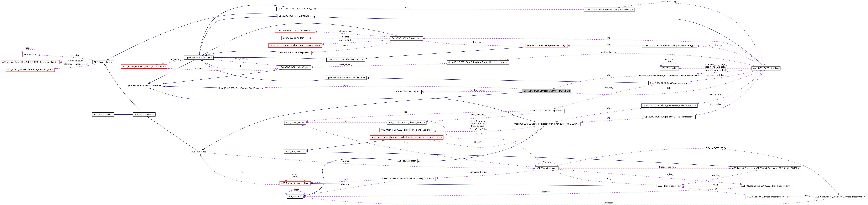Image resolution: width=868 pixels, height=205 pixels.
Task: Open unique_ptr< ThreadPerConnectionSendTask > node
Action: coord(669,76)
